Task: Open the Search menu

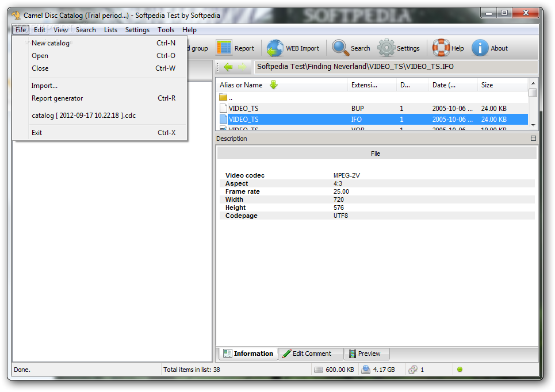Action: [x=86, y=30]
